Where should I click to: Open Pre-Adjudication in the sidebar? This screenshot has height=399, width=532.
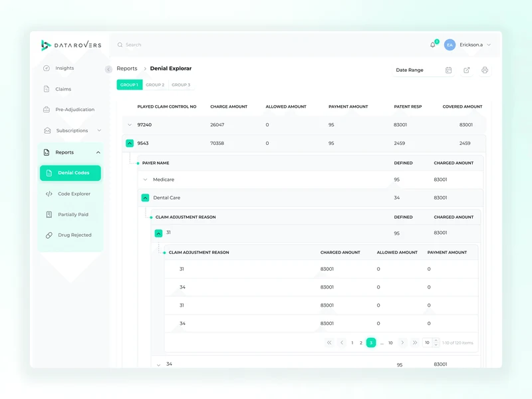click(74, 110)
